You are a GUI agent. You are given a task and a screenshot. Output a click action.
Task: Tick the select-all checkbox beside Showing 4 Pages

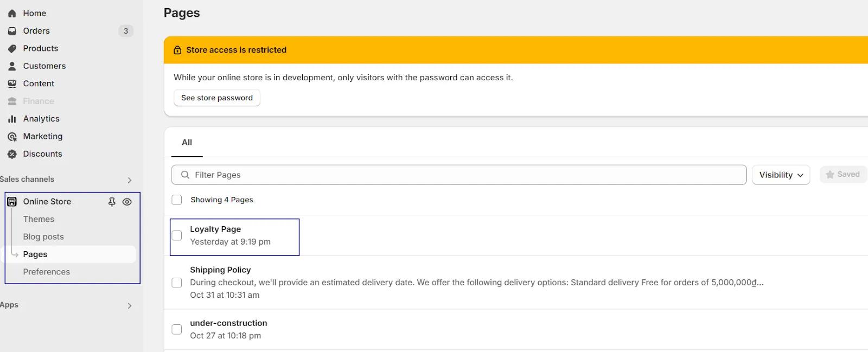177,200
